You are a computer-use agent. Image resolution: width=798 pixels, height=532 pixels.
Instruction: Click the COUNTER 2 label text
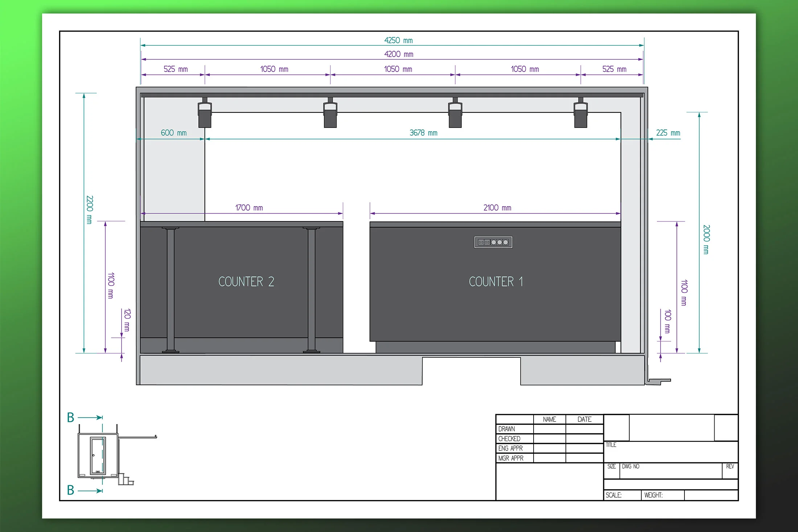point(246,282)
